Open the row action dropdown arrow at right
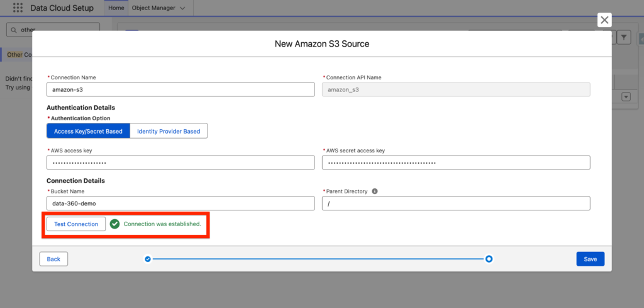 626,96
